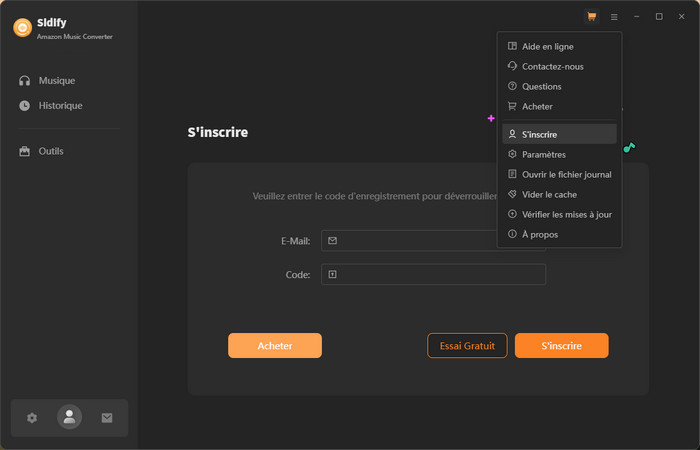Open settings gear icon at bottom left
Screen dimensions: 700x450
click(32, 418)
